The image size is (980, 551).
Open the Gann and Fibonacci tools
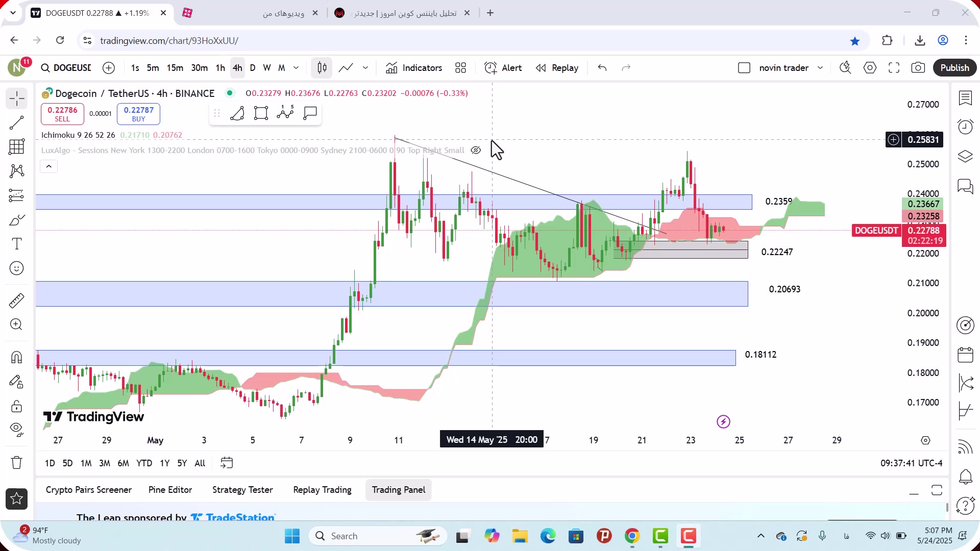[17, 147]
